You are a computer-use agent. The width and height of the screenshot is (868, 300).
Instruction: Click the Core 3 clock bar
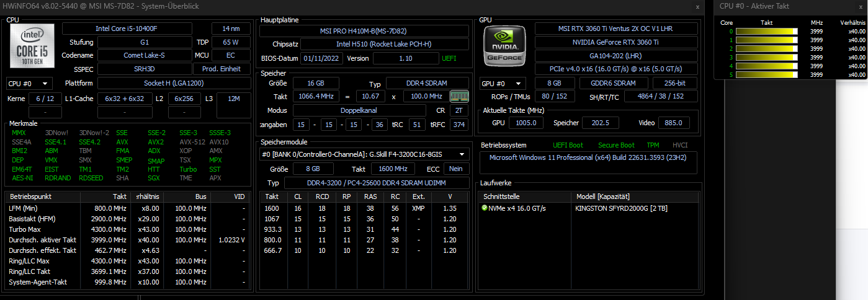pos(767,57)
